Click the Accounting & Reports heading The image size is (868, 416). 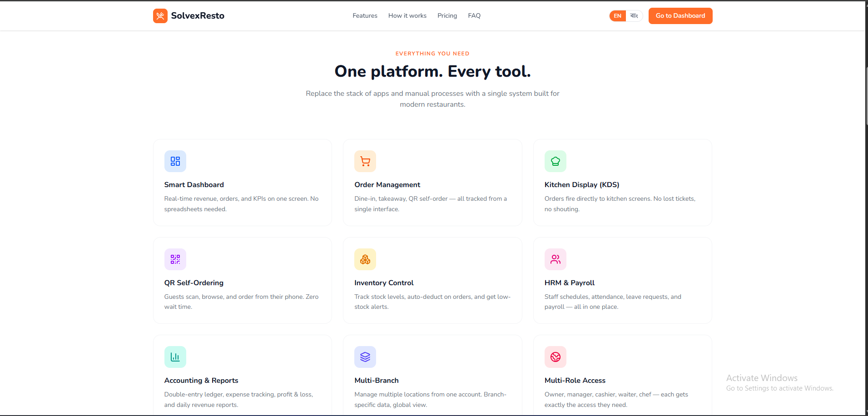(201, 381)
